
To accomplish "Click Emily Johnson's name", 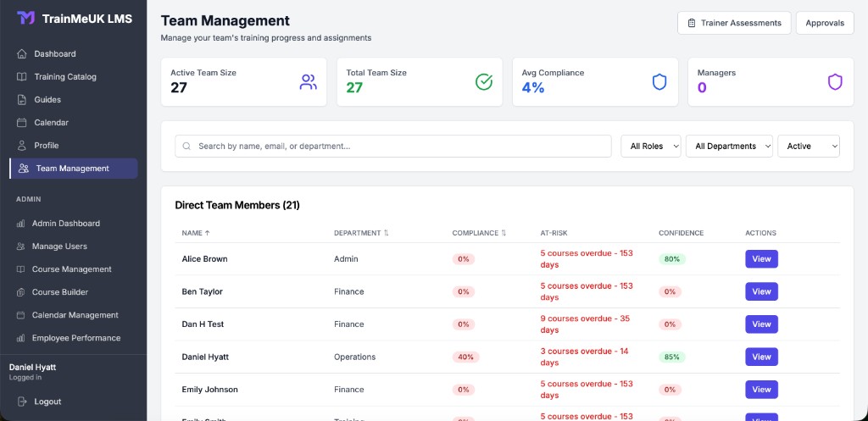I will click(x=210, y=390).
